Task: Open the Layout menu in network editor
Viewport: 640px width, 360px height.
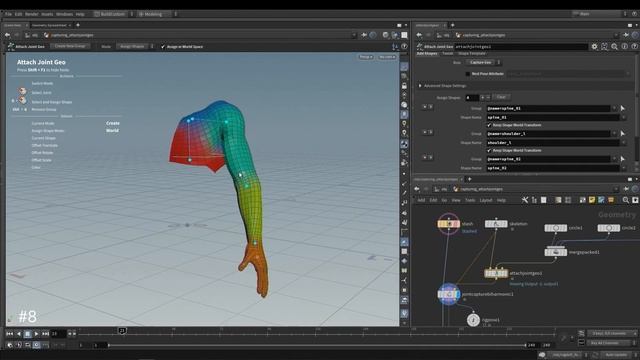Action: pyautogui.click(x=485, y=200)
